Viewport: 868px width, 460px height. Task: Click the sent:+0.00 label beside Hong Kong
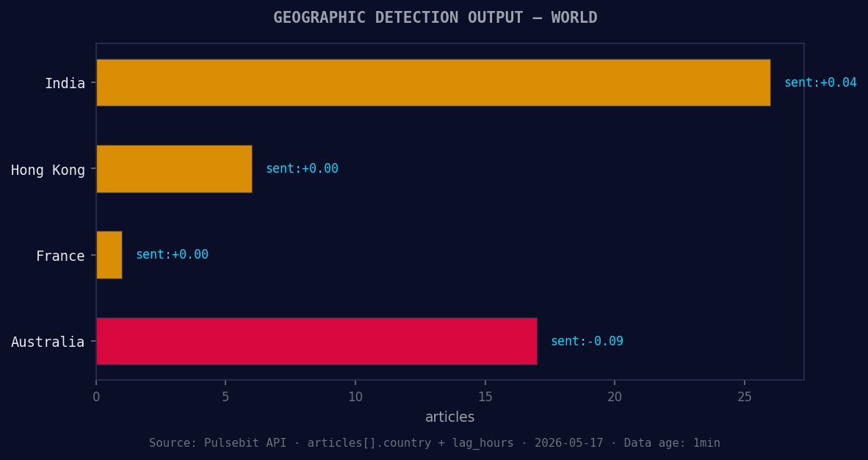coord(303,168)
